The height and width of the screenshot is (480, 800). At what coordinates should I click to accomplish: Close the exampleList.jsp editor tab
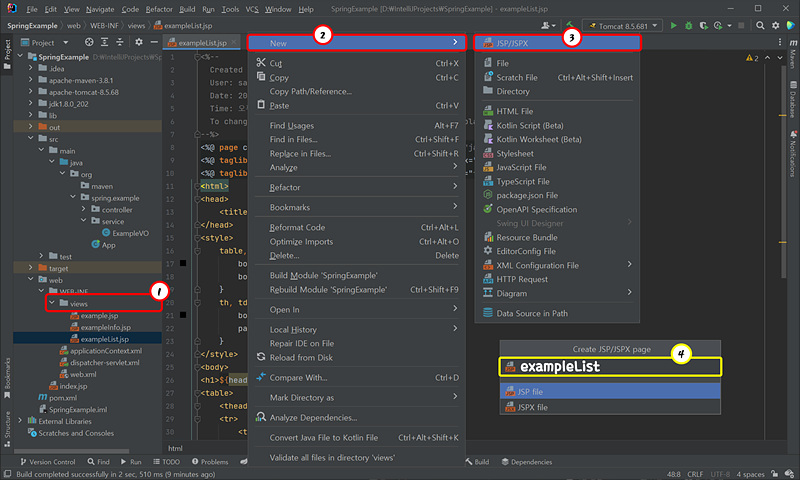pos(234,42)
